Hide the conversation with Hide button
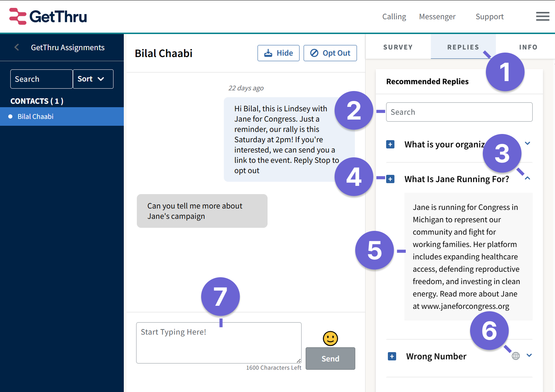This screenshot has width=555, height=392. [279, 53]
